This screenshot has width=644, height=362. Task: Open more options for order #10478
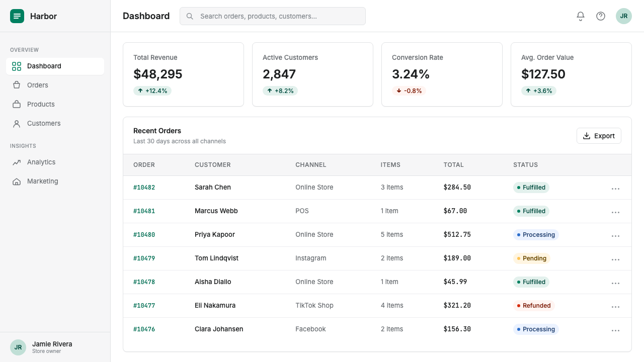pos(615,283)
